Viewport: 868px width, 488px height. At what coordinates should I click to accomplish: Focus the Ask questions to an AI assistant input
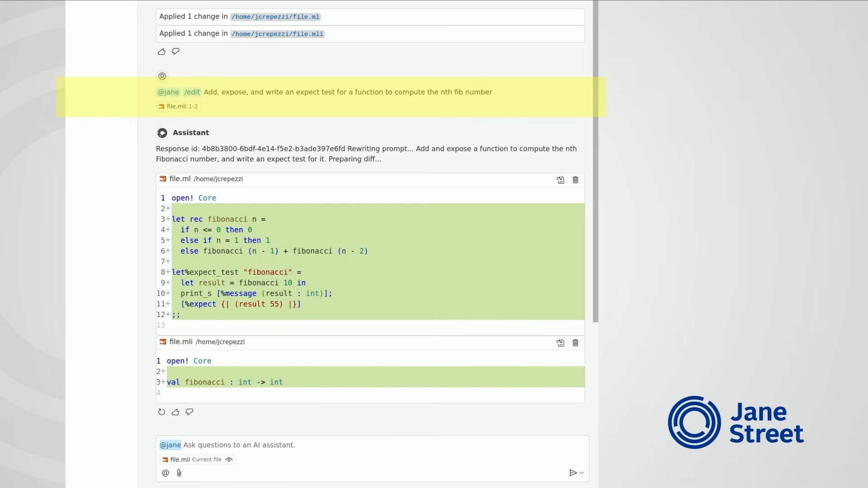pos(373,445)
